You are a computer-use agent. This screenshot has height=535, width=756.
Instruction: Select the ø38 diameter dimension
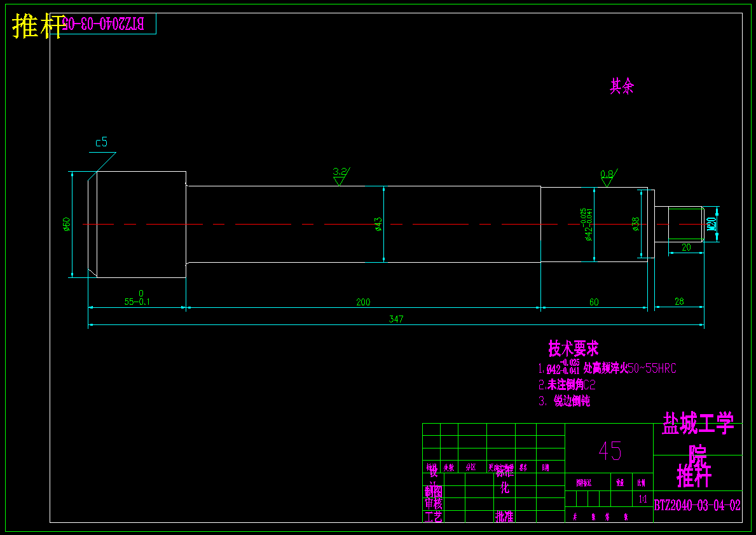tap(635, 225)
